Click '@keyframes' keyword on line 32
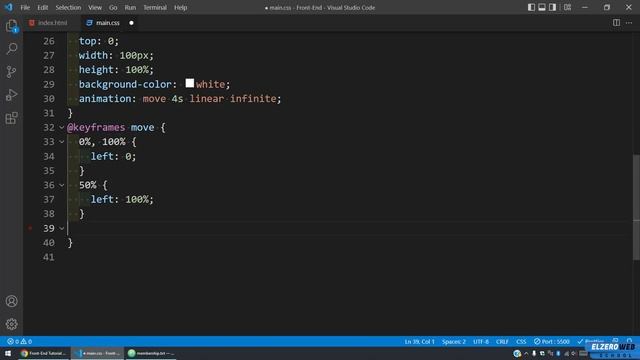This screenshot has height=360, width=640. pos(96,127)
